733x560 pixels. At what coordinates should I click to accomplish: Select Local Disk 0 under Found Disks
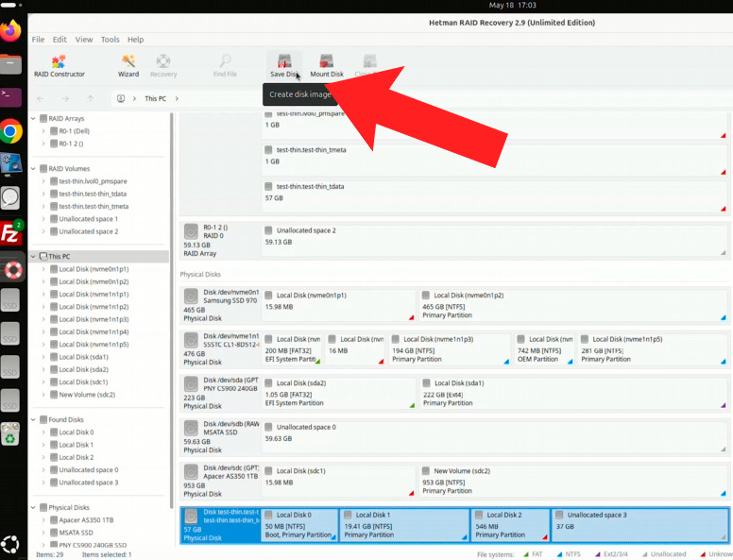(76, 433)
